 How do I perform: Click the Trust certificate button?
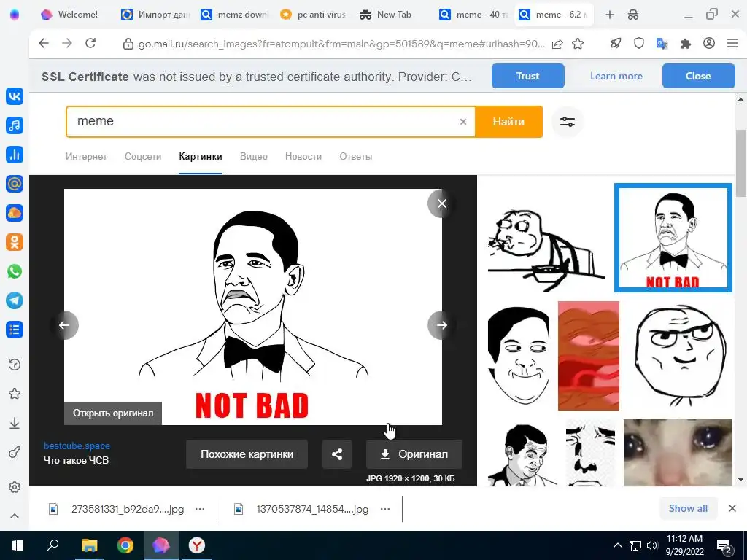pyautogui.click(x=528, y=76)
